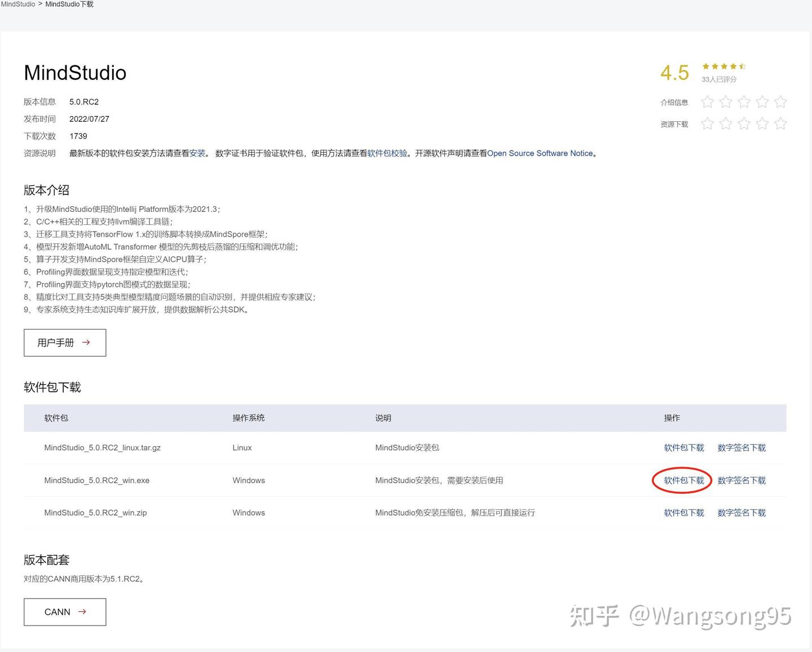Select the fifth star under 资源下载 rating
This screenshot has width=812, height=652.
coord(780,123)
